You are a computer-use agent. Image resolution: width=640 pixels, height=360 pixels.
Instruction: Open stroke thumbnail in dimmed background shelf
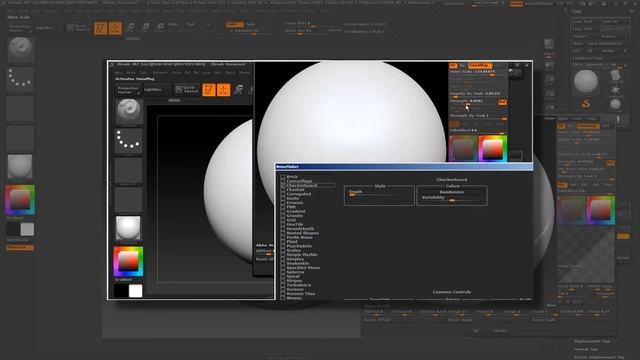tap(20, 78)
